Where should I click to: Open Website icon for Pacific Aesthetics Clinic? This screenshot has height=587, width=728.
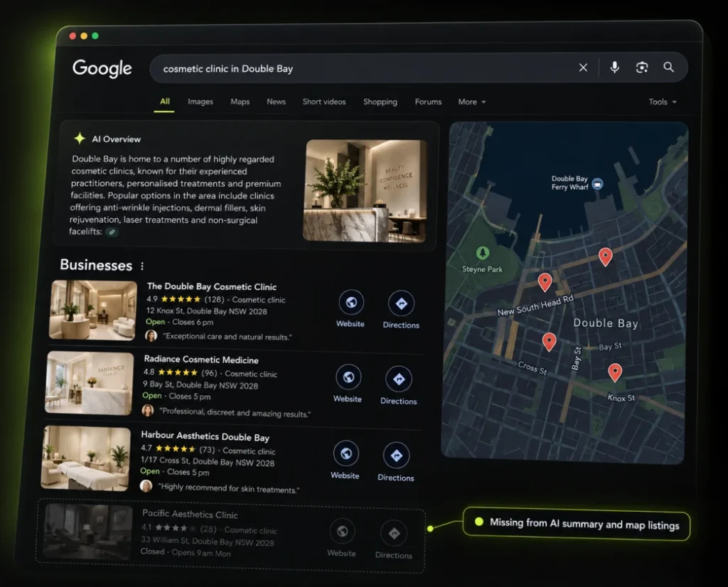pyautogui.click(x=342, y=532)
